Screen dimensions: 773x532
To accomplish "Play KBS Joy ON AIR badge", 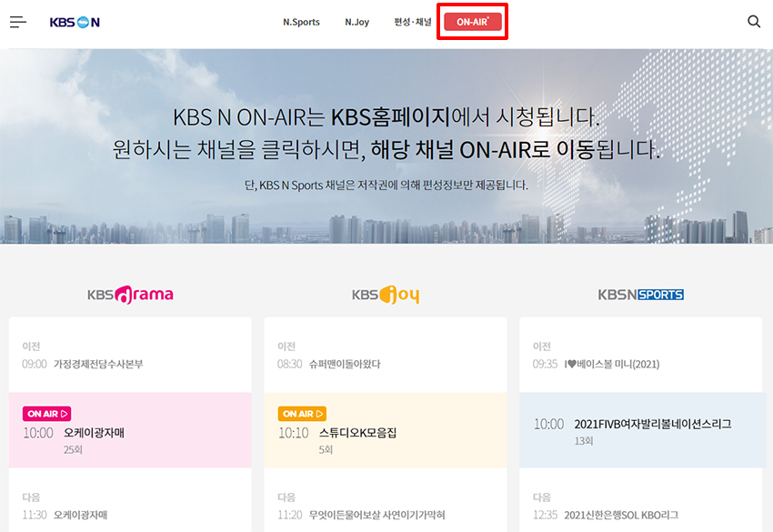I will coord(302,414).
